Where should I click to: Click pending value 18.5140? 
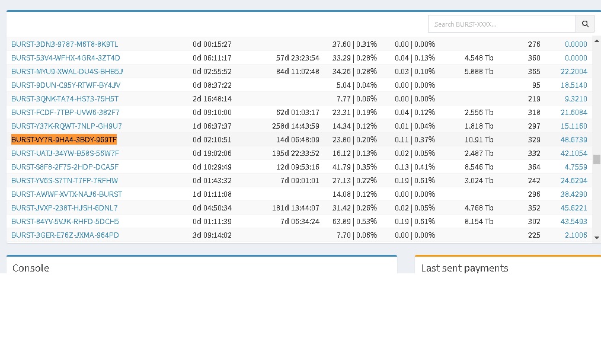tap(573, 85)
